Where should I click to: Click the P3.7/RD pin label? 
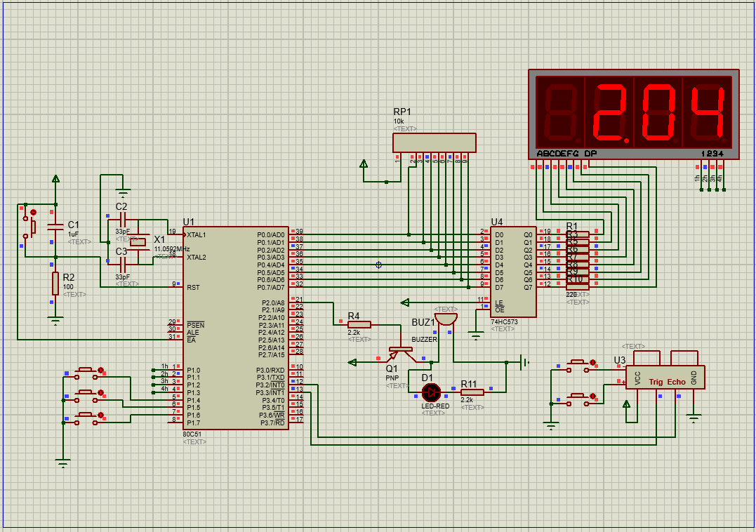tap(273, 423)
